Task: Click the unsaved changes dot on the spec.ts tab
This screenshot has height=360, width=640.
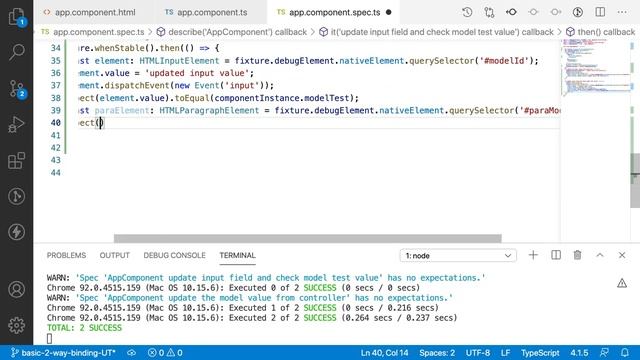Action: pos(389,12)
